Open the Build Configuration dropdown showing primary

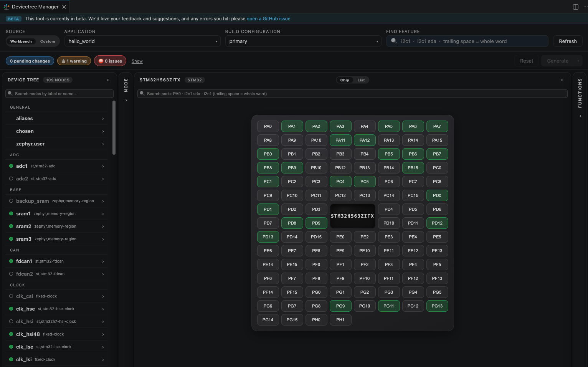click(303, 41)
